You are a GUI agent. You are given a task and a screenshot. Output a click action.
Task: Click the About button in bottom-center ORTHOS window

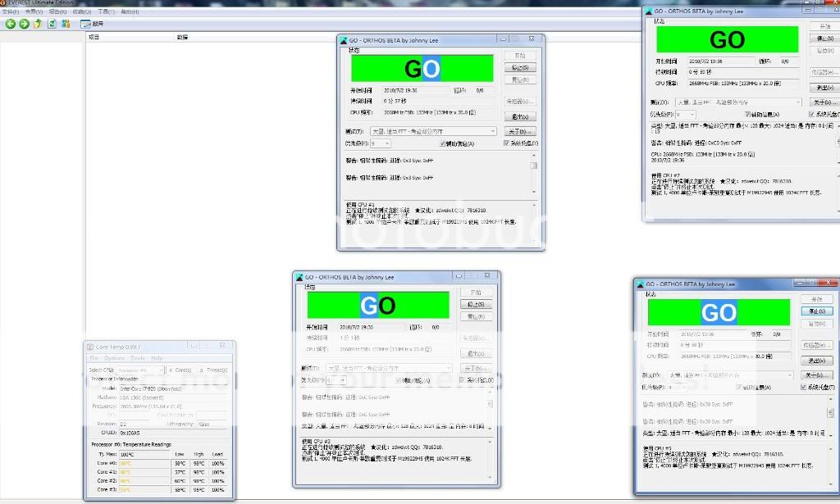pyautogui.click(x=474, y=369)
